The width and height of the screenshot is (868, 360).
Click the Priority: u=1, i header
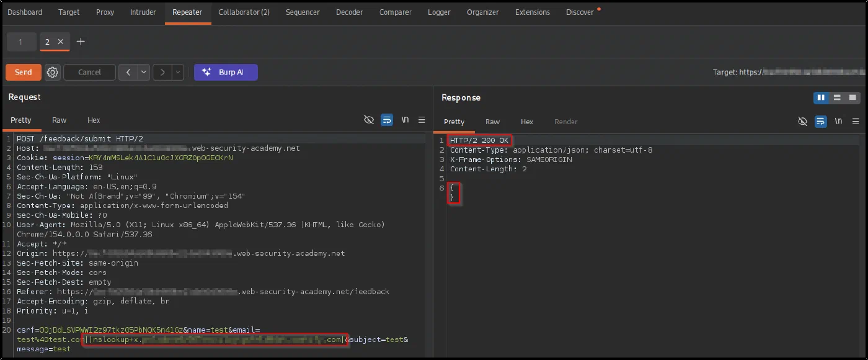(52, 311)
